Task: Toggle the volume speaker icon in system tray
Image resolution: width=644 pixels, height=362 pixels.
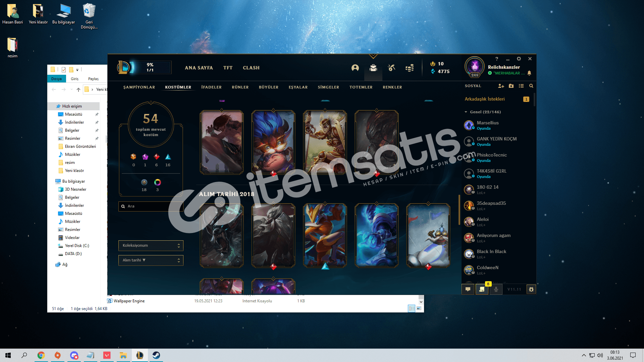Action: pyautogui.click(x=600, y=355)
